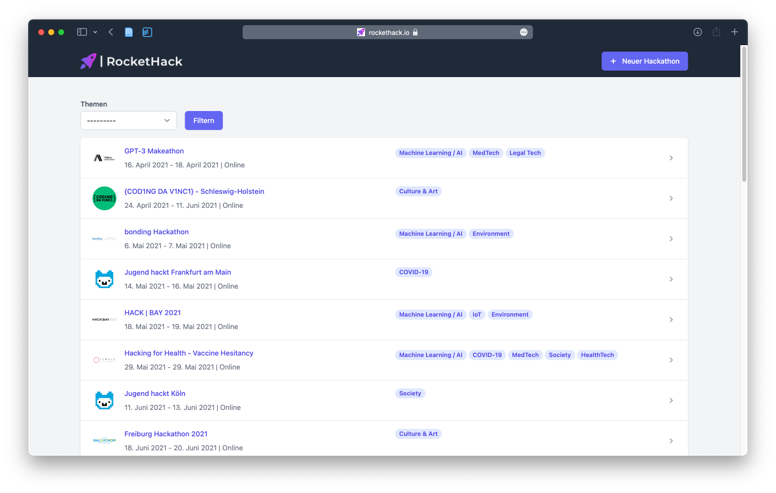Open Hacking for Health - Vaccine Hesitancy link

point(189,353)
